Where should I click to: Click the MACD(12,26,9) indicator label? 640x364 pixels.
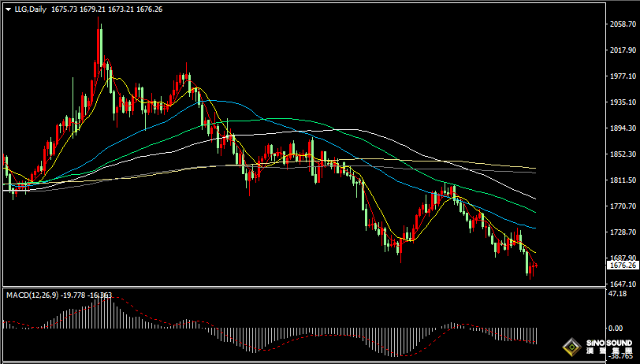point(32,295)
